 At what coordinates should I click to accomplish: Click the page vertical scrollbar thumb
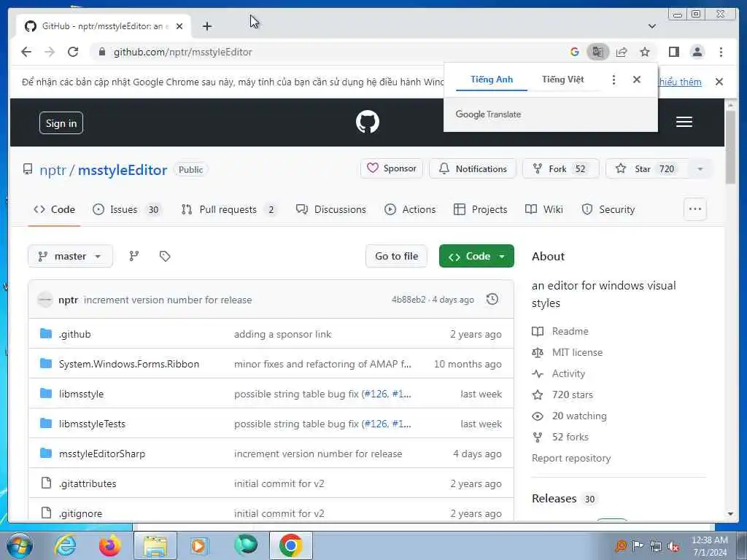click(730, 147)
